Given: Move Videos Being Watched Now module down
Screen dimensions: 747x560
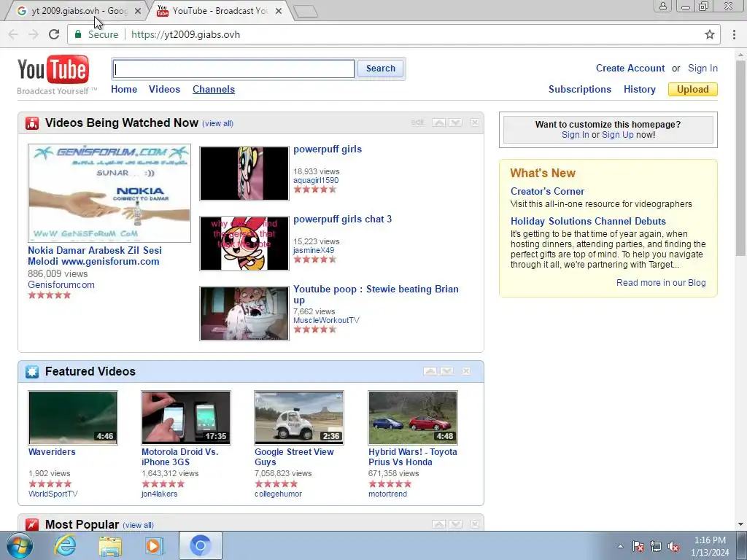Looking at the screenshot, I should (455, 122).
